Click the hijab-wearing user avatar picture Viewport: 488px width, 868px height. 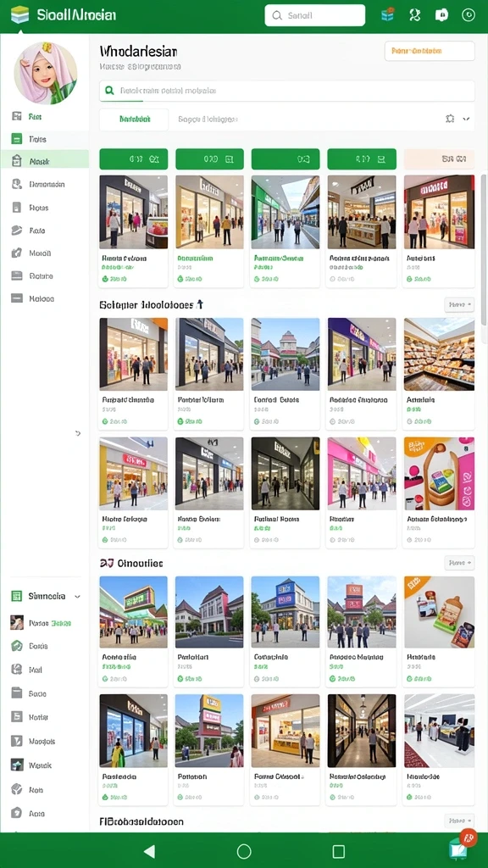[x=46, y=73]
